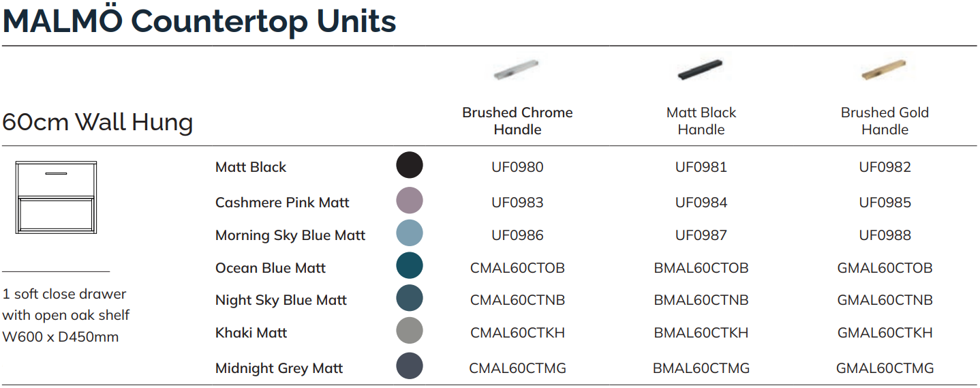Click the Brushed Chrome Handle column header
This screenshot has height=388, width=980.
[x=517, y=121]
